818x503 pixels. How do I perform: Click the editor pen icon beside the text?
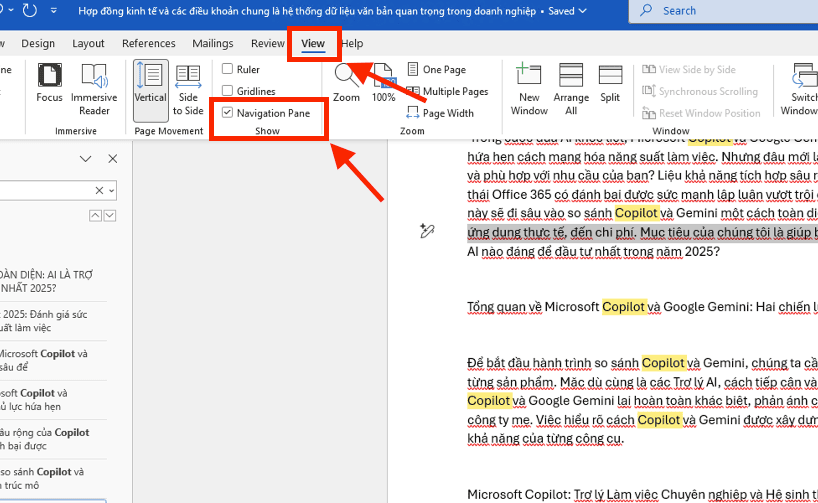coord(427,231)
